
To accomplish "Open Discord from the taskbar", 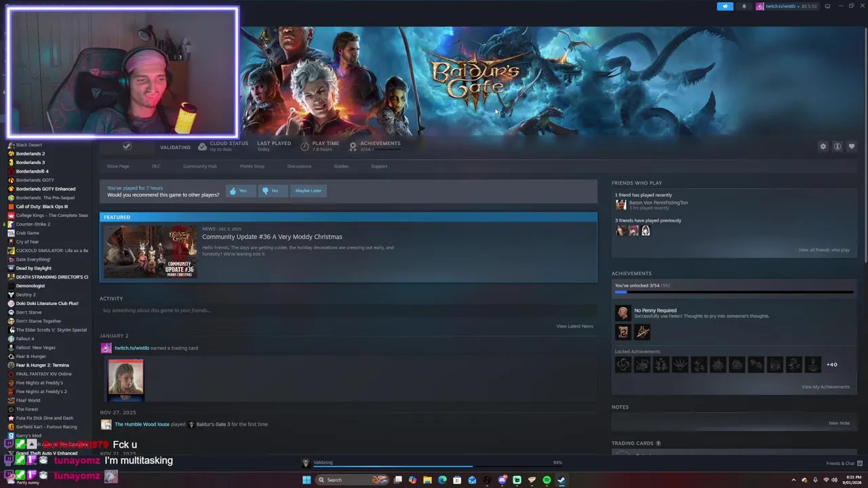I will tap(502, 480).
